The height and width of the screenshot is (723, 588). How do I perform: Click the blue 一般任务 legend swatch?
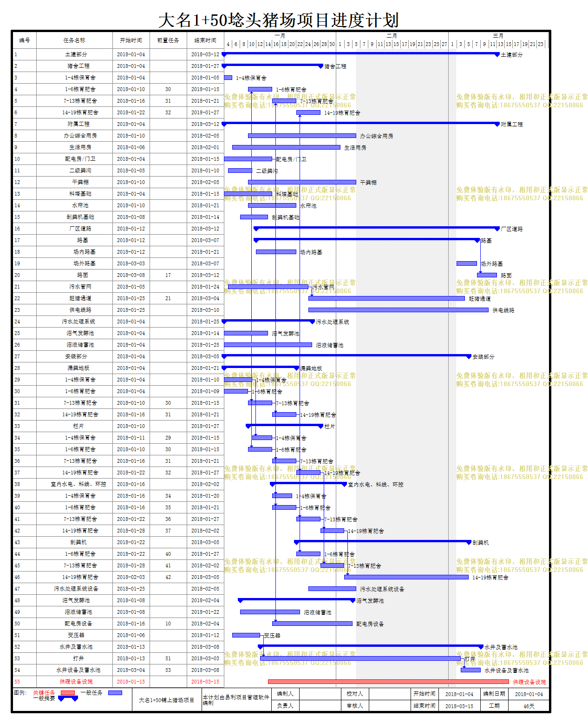(x=115, y=693)
